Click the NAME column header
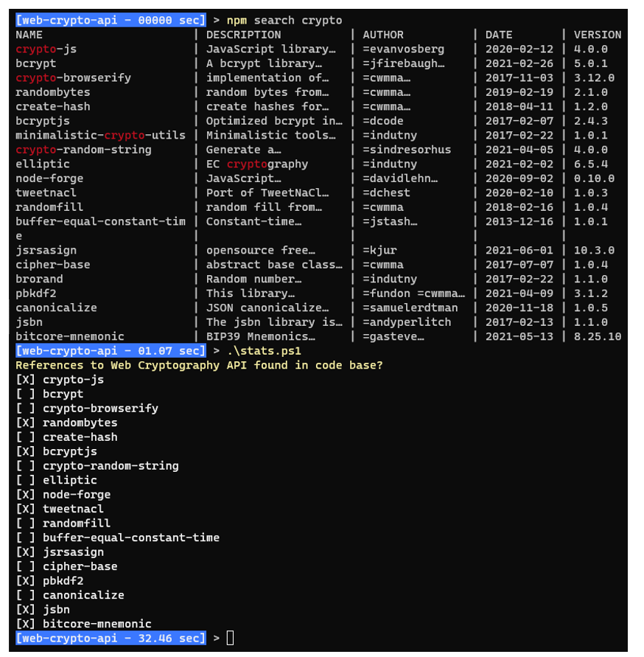The width and height of the screenshot is (644, 657). pyautogui.click(x=29, y=35)
